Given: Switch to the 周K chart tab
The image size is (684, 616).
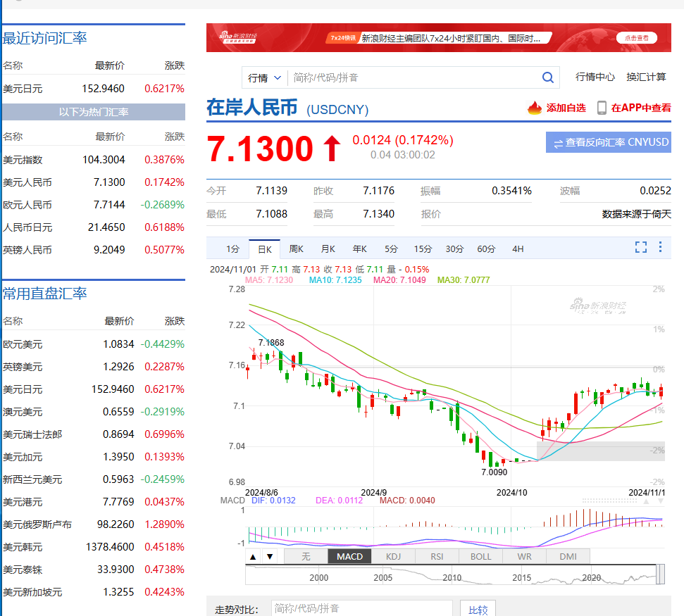Looking at the screenshot, I should pyautogui.click(x=296, y=249).
